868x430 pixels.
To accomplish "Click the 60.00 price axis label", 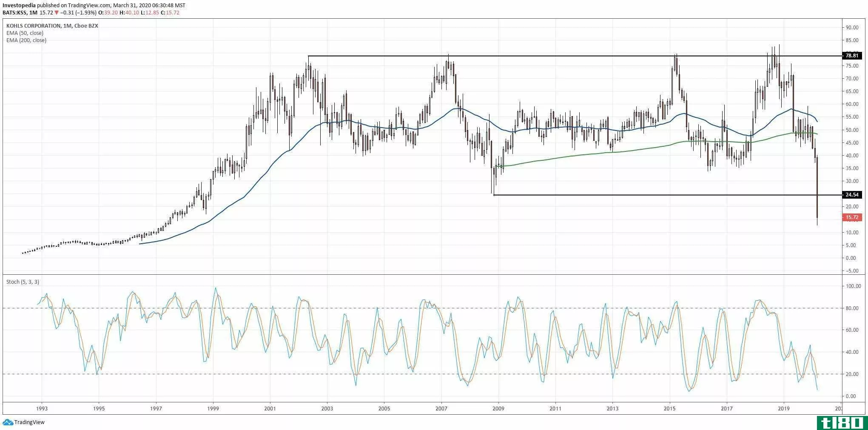I will (852, 104).
